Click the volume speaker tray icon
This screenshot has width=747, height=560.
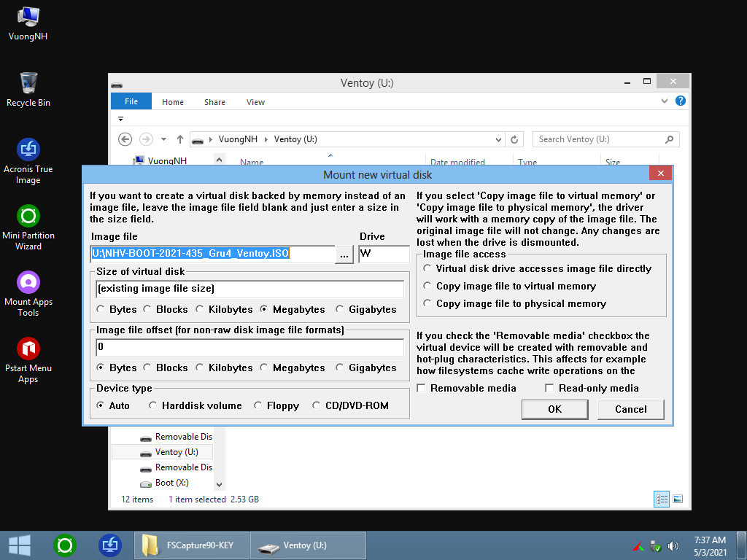click(673, 546)
